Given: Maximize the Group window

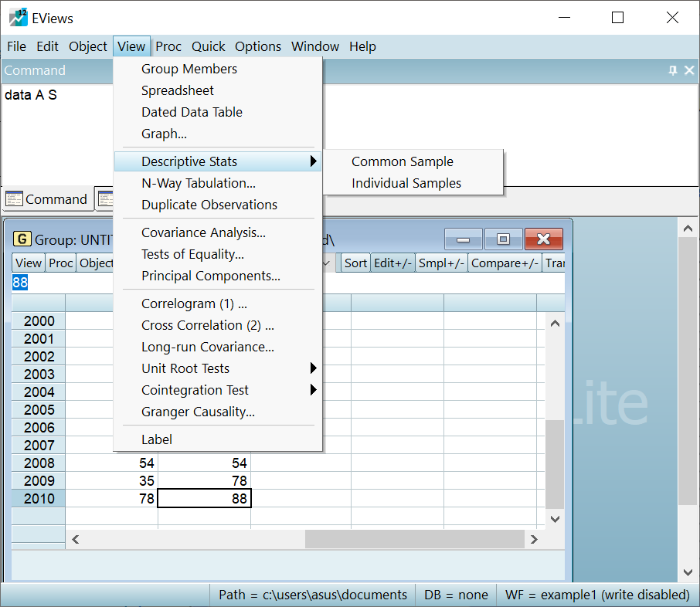Looking at the screenshot, I should (503, 239).
